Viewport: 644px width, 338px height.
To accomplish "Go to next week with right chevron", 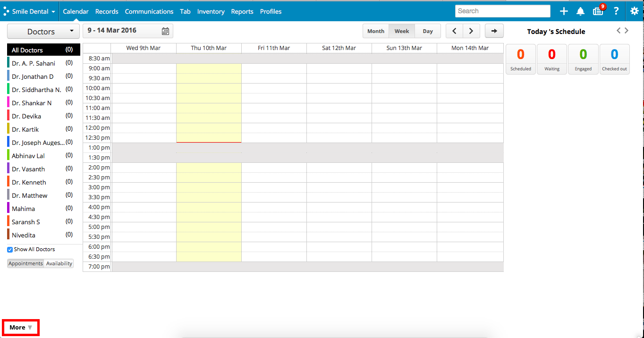I will coord(471,30).
